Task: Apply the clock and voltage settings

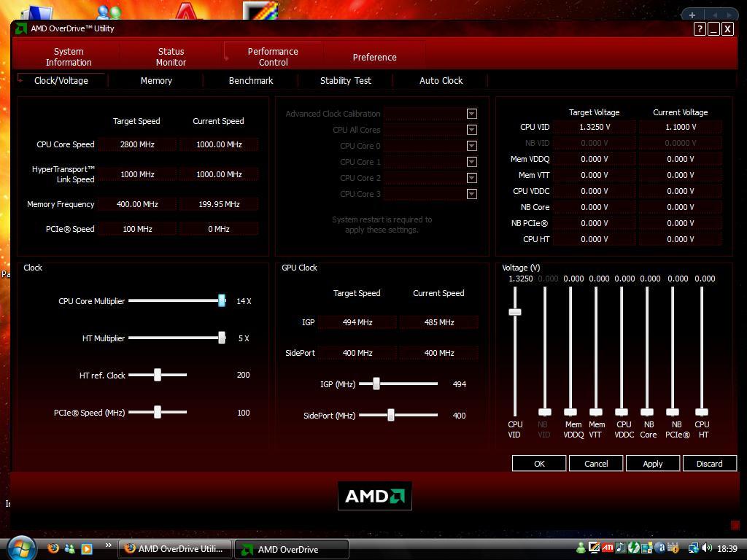Action: 653,463
